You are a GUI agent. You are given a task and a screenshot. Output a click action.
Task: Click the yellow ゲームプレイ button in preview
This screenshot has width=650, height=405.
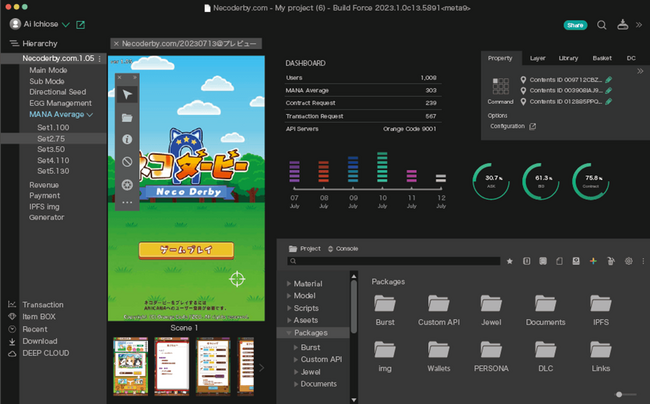tap(186, 250)
